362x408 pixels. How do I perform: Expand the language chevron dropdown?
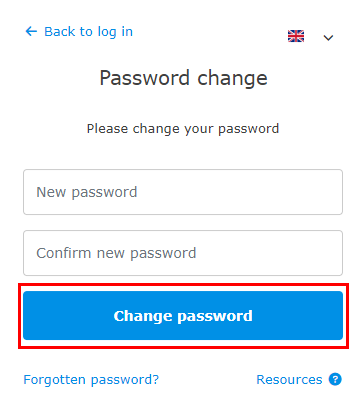(x=328, y=38)
